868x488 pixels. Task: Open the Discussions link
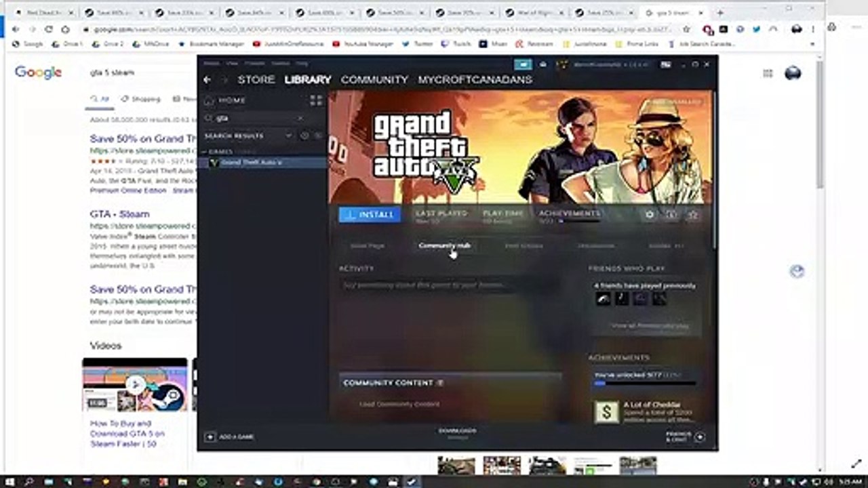pos(596,245)
